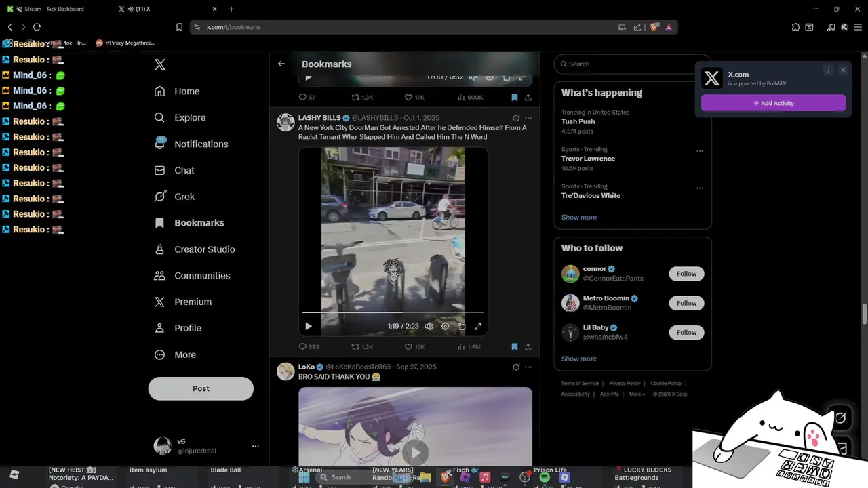Open more options on LoKo post
868x488 pixels.
click(528, 367)
